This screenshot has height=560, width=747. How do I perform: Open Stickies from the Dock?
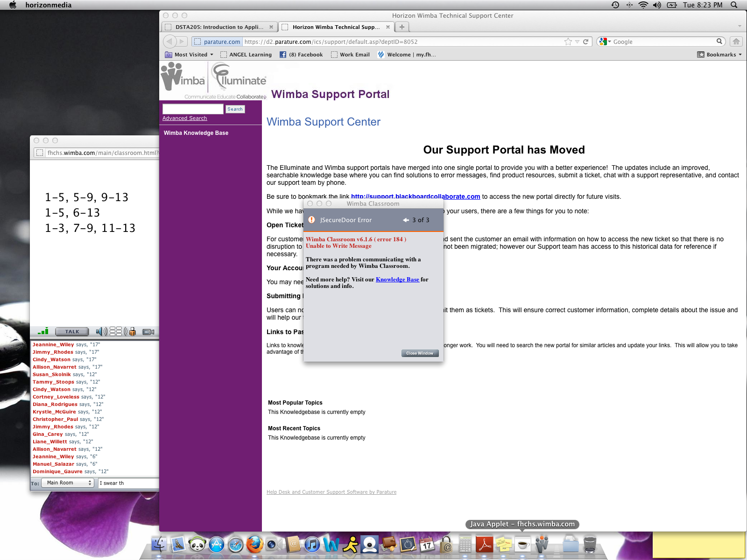point(504,545)
